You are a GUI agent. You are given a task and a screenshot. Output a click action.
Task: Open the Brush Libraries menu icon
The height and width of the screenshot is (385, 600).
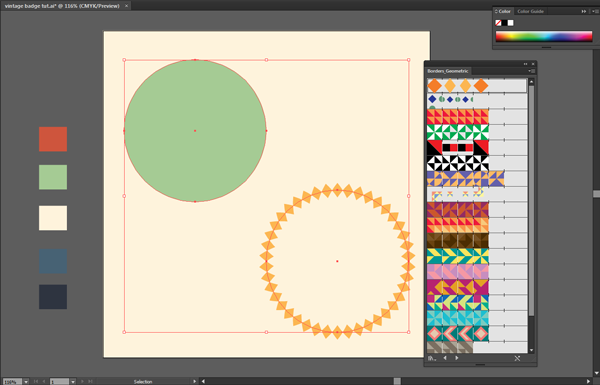pos(432,358)
